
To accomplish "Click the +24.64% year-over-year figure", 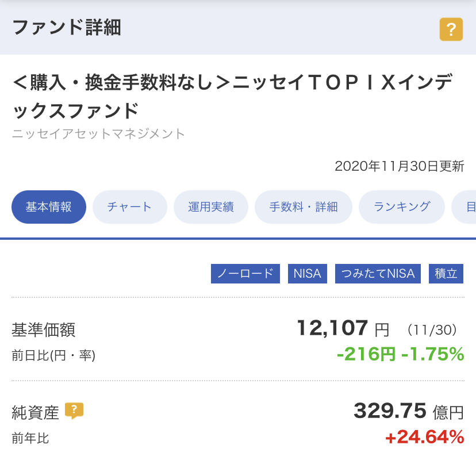I will click(x=424, y=437).
